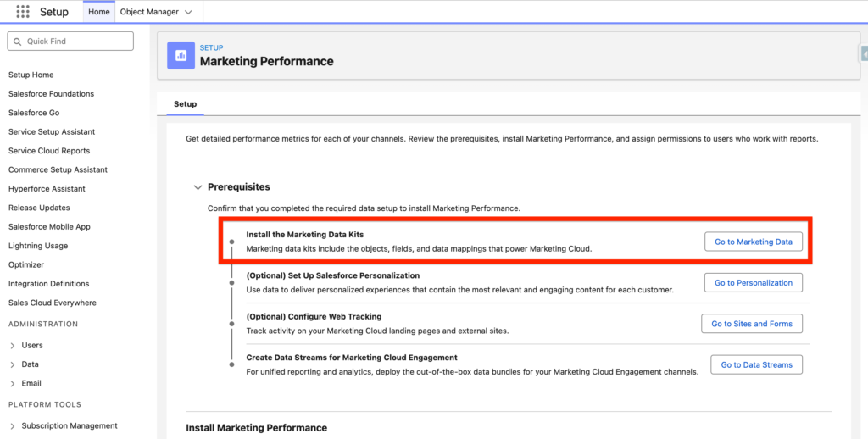This screenshot has height=439, width=868.
Task: Expand the Email tree item
Action: point(13,384)
